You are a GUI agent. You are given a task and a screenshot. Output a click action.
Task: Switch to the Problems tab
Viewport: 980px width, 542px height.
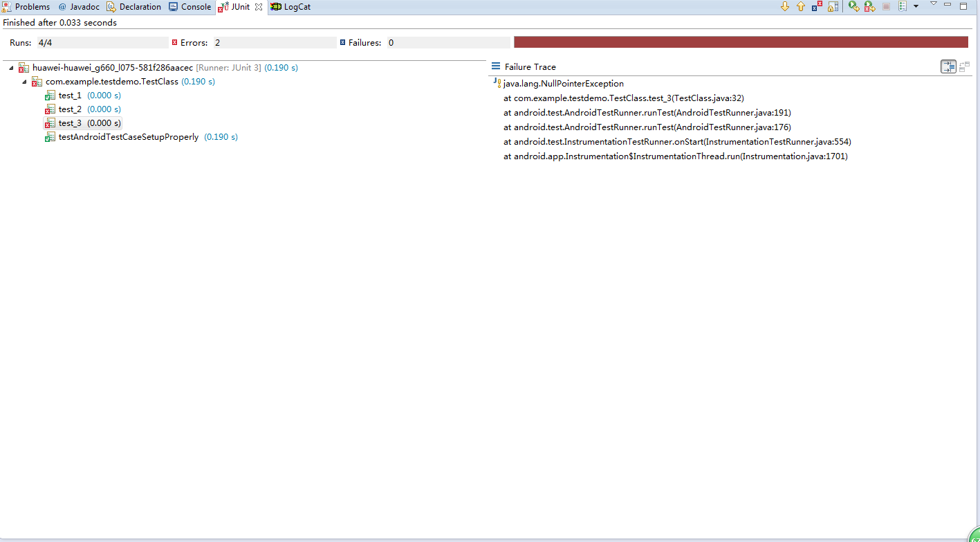pos(26,7)
